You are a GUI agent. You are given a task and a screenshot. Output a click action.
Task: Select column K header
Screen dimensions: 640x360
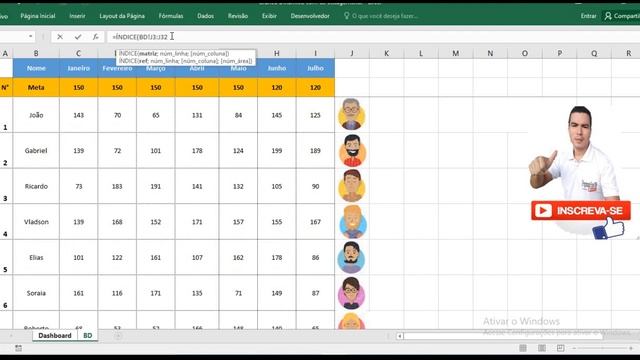(x=386, y=53)
